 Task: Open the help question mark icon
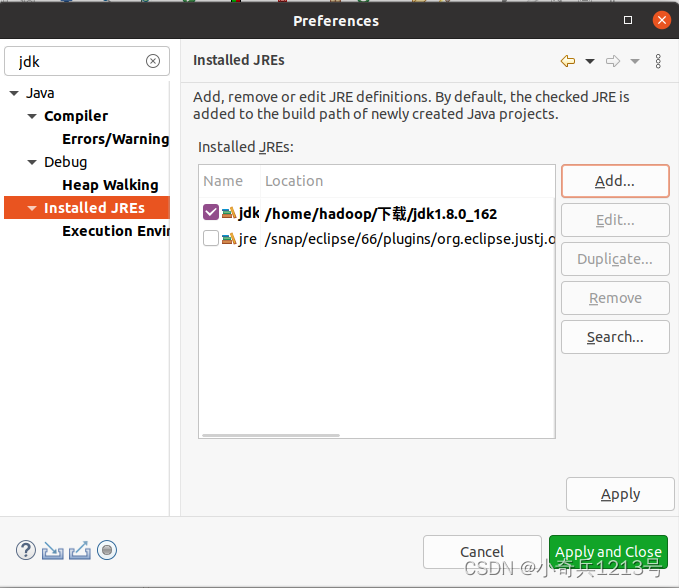pyautogui.click(x=26, y=550)
